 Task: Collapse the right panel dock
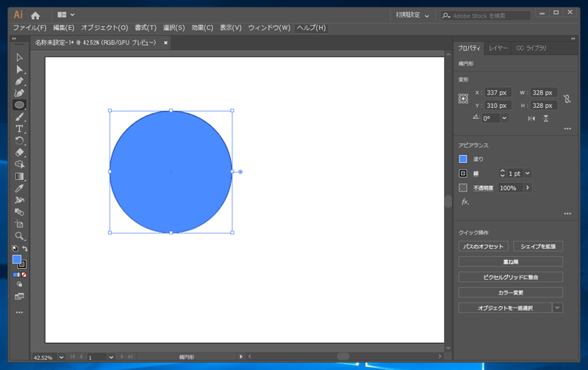(573, 39)
